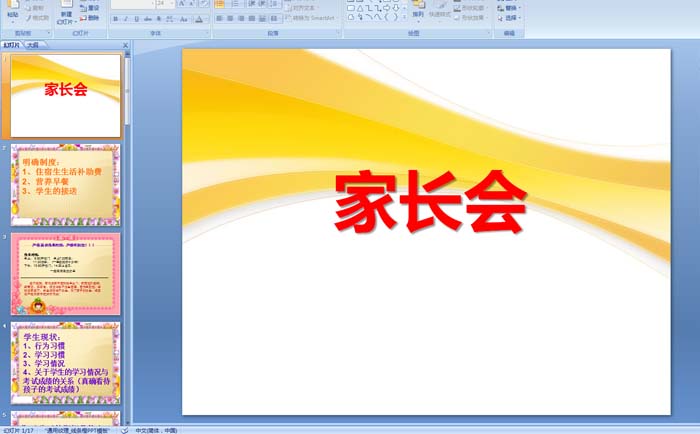The height and width of the screenshot is (434, 700).
Task: Open the Paragraph group dialog launcher
Action: 338,33
